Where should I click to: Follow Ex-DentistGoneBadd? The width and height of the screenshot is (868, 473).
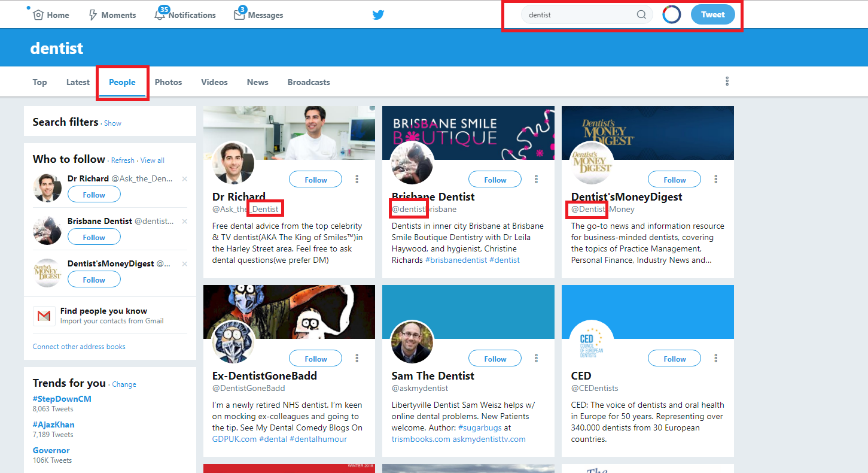pyautogui.click(x=316, y=359)
